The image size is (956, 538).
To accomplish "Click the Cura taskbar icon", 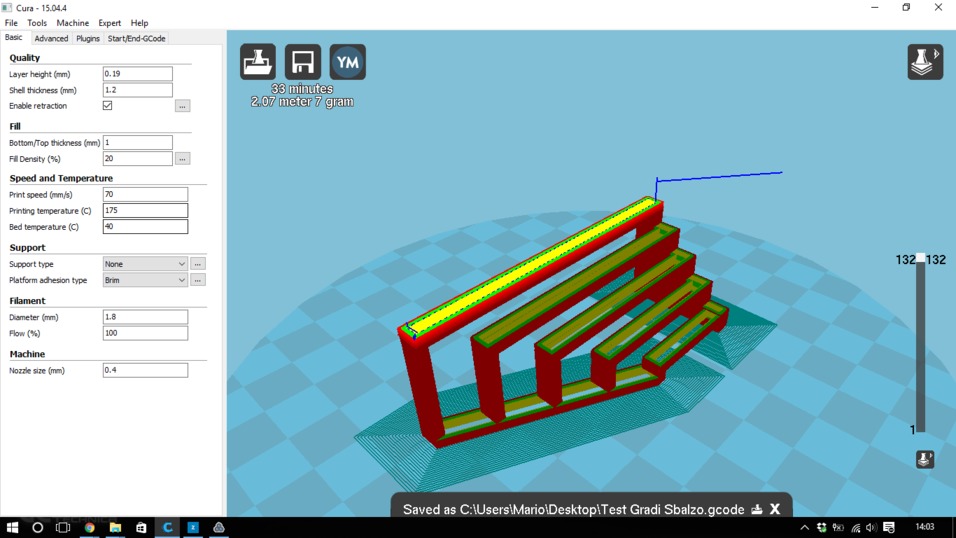I will pyautogui.click(x=167, y=527).
